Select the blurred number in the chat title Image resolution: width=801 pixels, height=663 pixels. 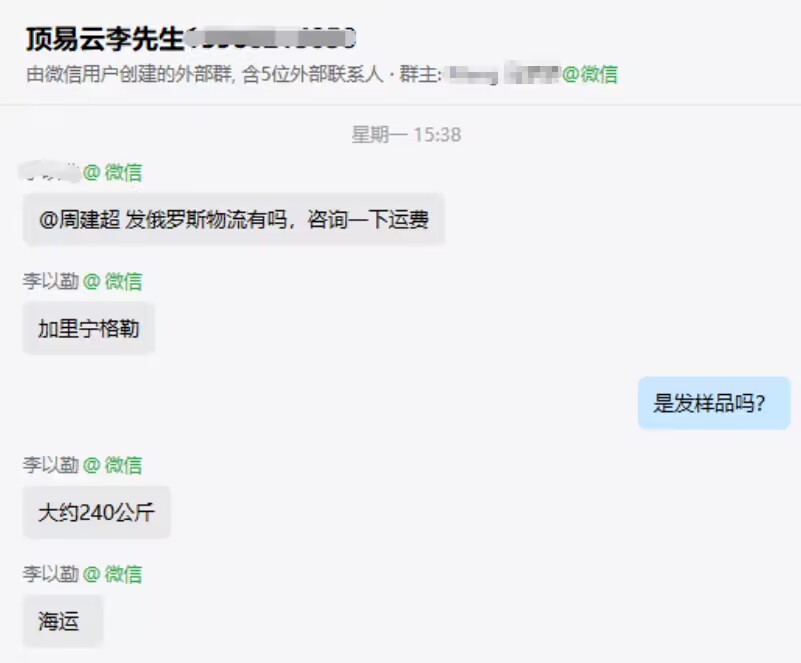pos(270,39)
